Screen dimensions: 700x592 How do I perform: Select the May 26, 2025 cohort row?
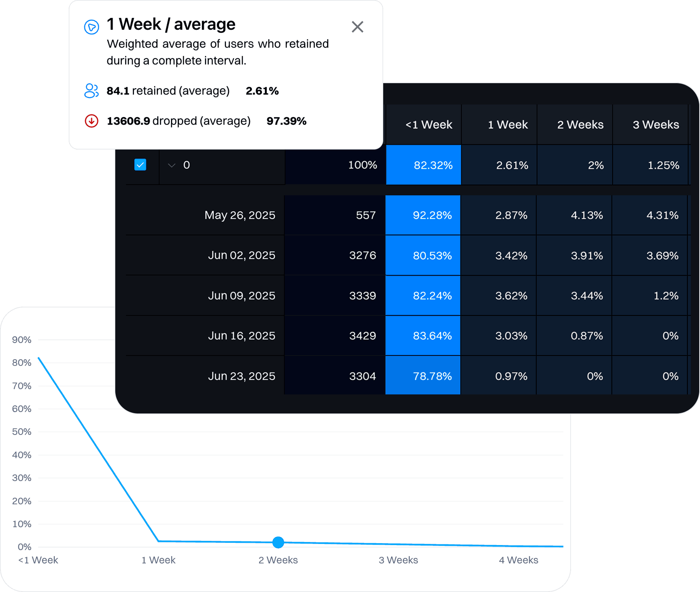click(240, 215)
